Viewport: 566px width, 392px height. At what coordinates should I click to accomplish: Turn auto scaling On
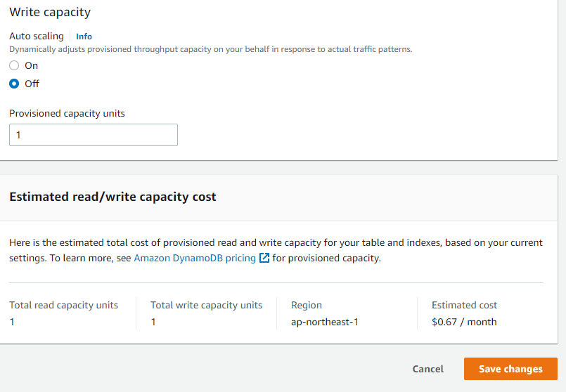(14, 65)
